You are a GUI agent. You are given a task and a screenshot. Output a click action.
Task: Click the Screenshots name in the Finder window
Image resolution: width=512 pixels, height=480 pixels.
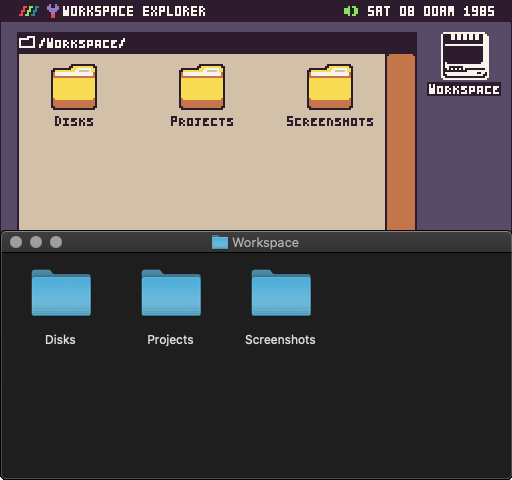[x=280, y=340]
